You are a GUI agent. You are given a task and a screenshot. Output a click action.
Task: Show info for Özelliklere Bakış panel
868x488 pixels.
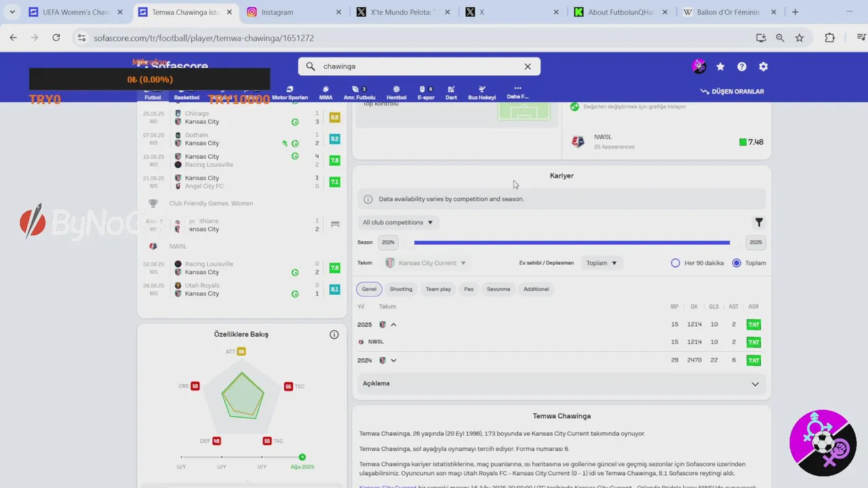[334, 334]
